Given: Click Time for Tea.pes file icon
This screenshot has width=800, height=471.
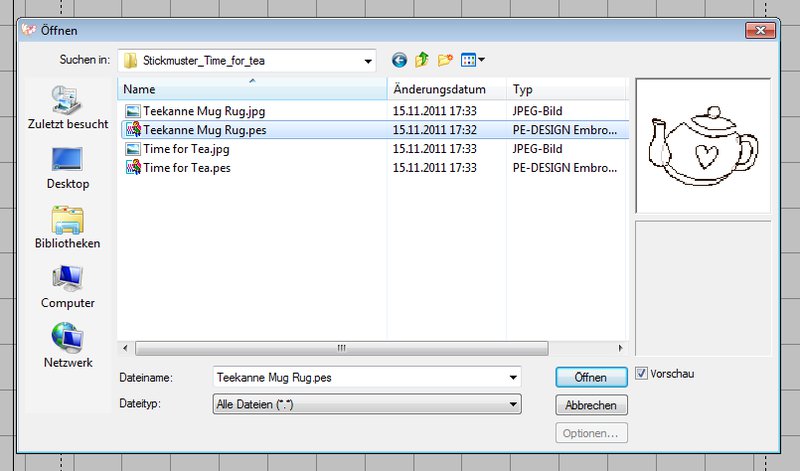Looking at the screenshot, I should coord(133,167).
